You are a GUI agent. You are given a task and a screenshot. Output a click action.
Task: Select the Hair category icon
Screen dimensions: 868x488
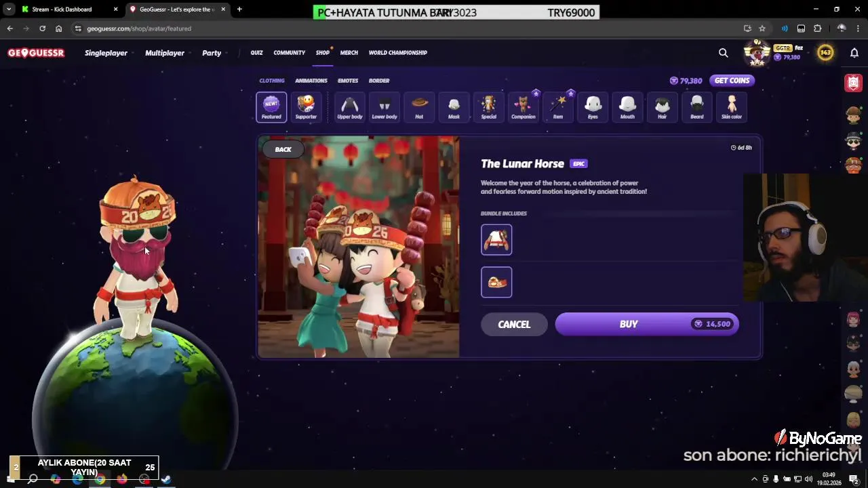pos(662,107)
